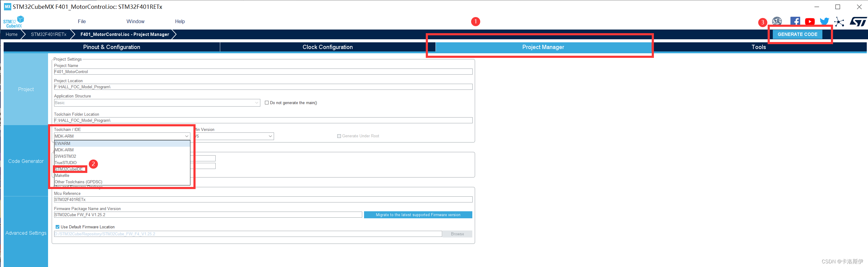This screenshot has height=267, width=868.
Task: Focus the Toolchain Folder Location field
Action: (263, 120)
